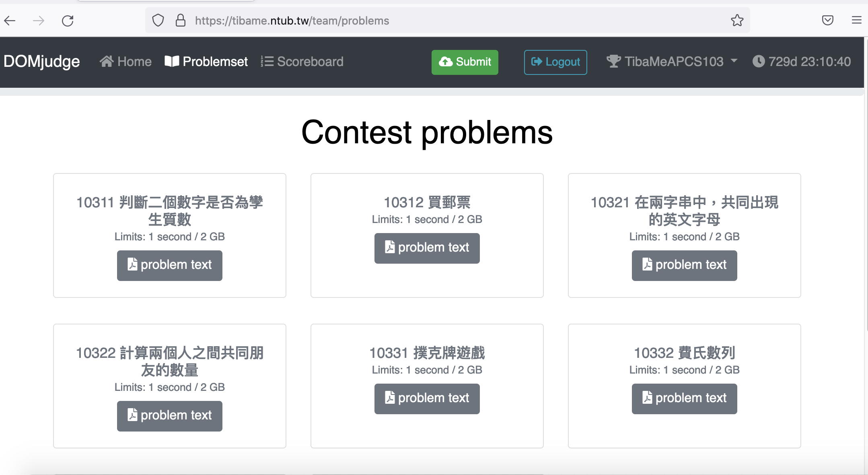
Task: Open the Firefox hamburger menu
Action: coord(856,21)
